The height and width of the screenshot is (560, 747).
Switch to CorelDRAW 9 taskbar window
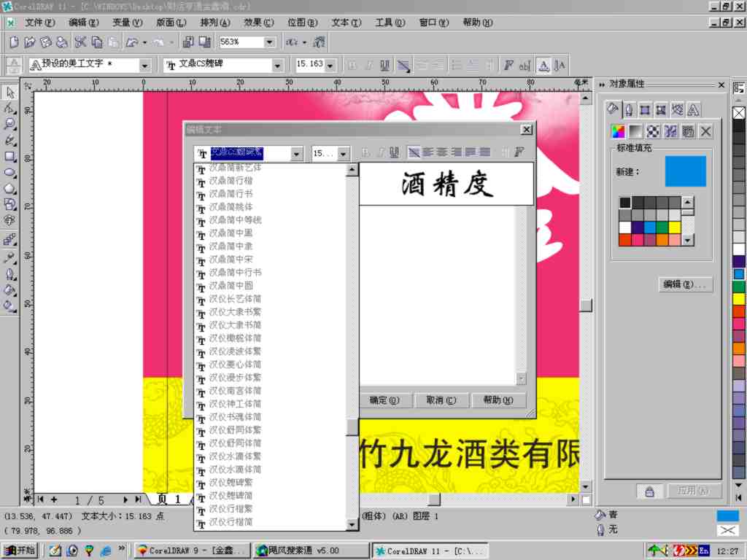point(192,551)
